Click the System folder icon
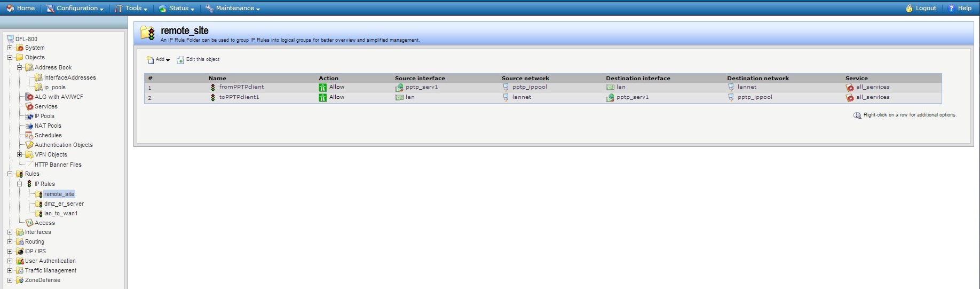This screenshot has width=980, height=289. tap(20, 48)
